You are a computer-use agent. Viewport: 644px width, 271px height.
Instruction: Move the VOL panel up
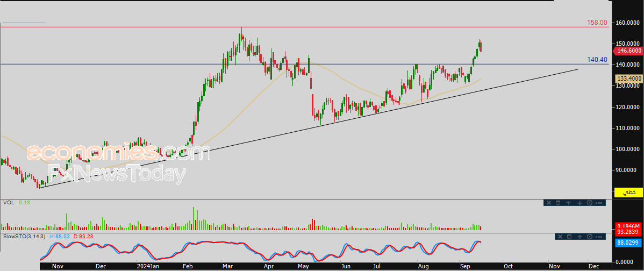point(568,203)
